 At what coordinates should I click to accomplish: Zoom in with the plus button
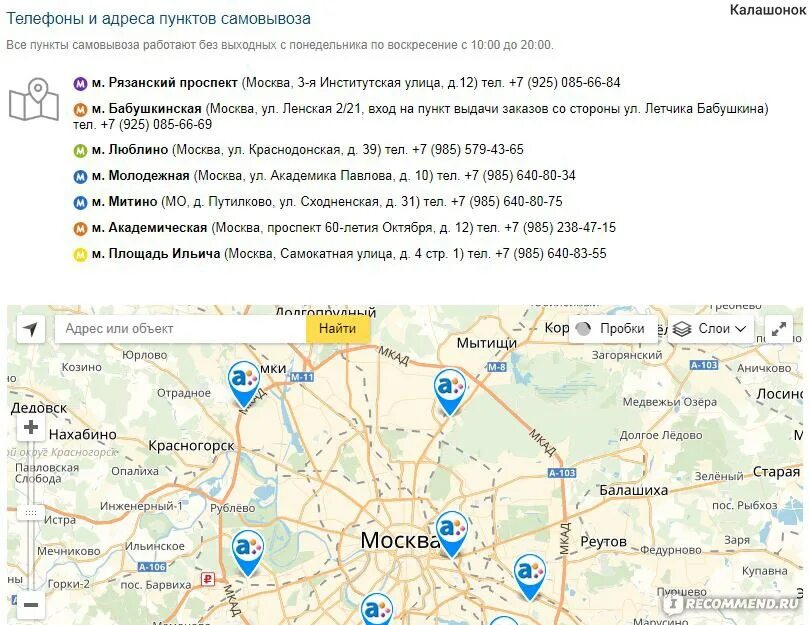point(31,427)
